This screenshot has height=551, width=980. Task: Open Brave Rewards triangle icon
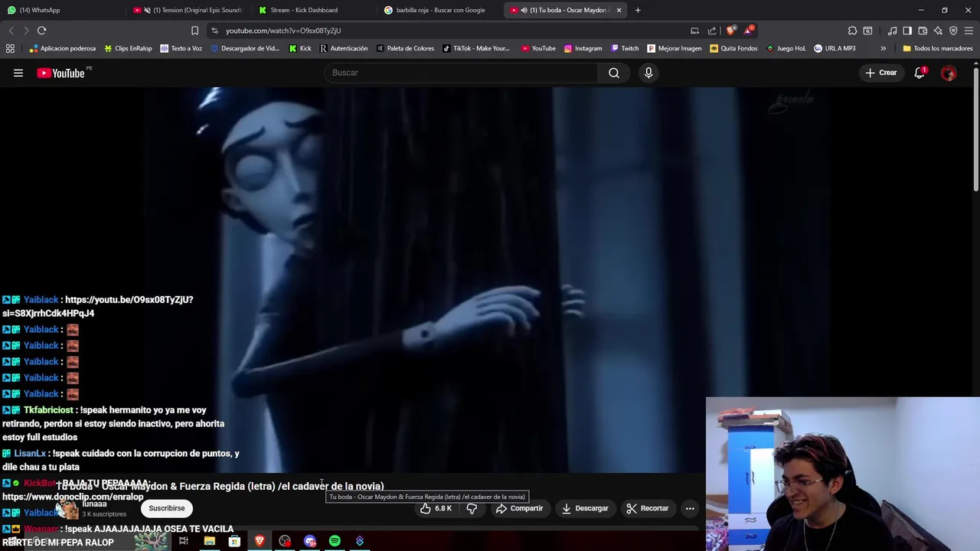[x=749, y=31]
